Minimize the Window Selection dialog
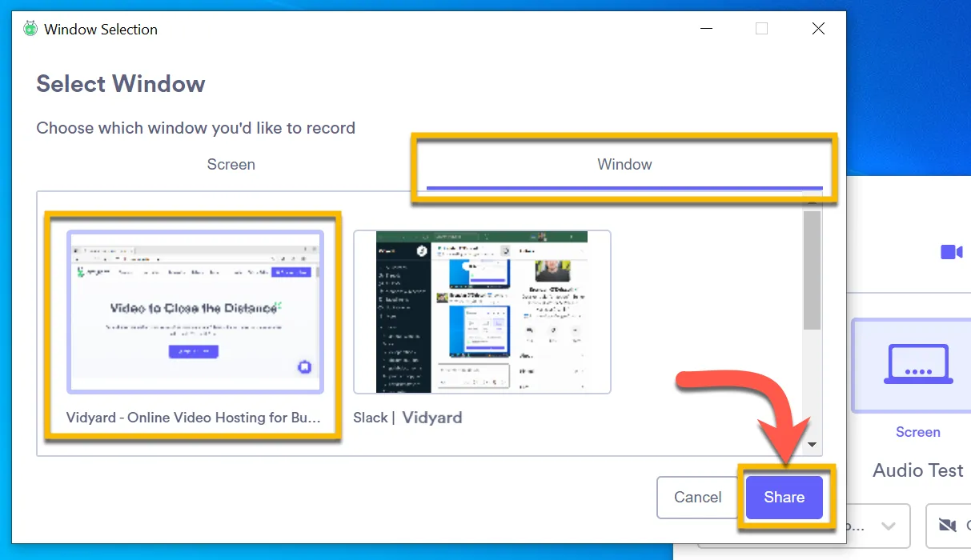This screenshot has height=560, width=971. [705, 29]
